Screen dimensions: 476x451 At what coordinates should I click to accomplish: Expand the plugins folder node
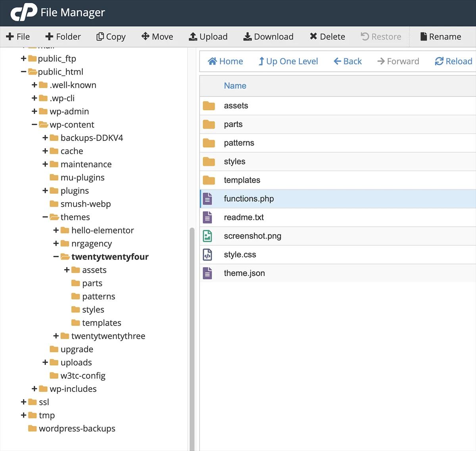[x=45, y=191]
